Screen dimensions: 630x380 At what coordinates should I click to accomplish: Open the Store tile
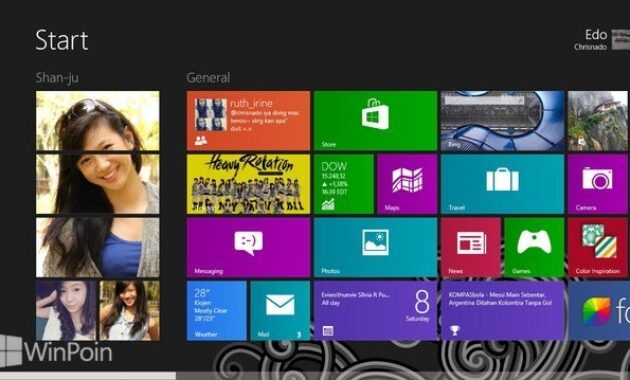coord(375,121)
